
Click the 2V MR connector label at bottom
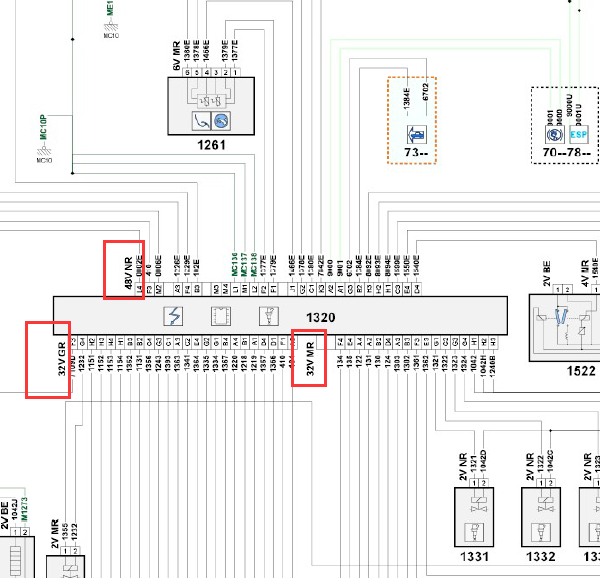pyautogui.click(x=55, y=533)
